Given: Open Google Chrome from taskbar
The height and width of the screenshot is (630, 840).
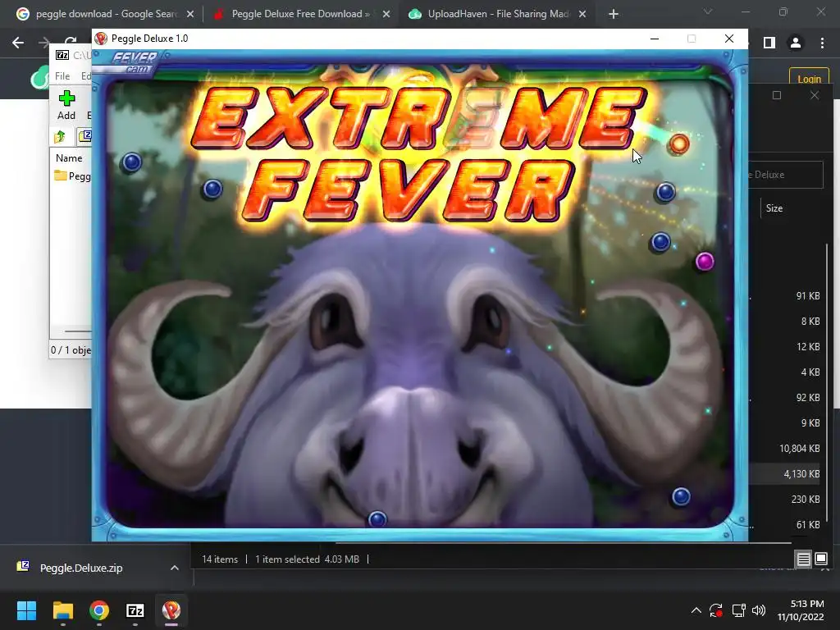Looking at the screenshot, I should [99, 610].
